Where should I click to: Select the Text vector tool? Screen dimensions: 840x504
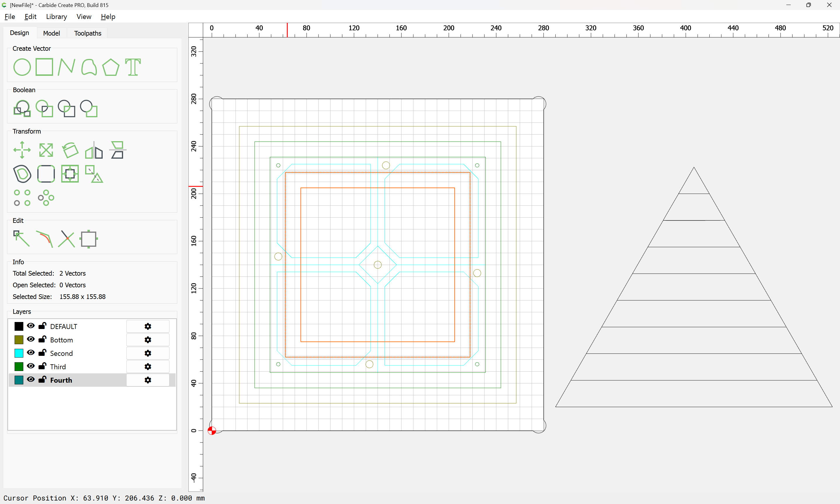(133, 67)
